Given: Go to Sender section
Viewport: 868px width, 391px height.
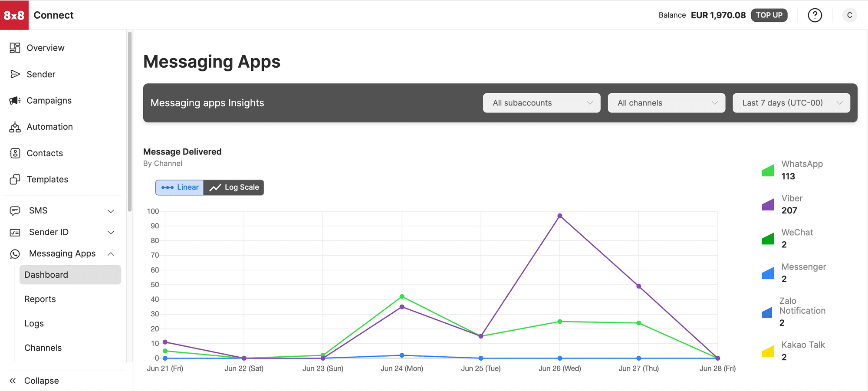Looking at the screenshot, I should [41, 74].
